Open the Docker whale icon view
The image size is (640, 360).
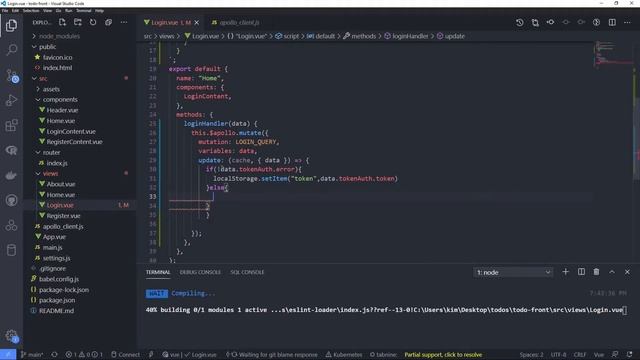tap(11, 175)
